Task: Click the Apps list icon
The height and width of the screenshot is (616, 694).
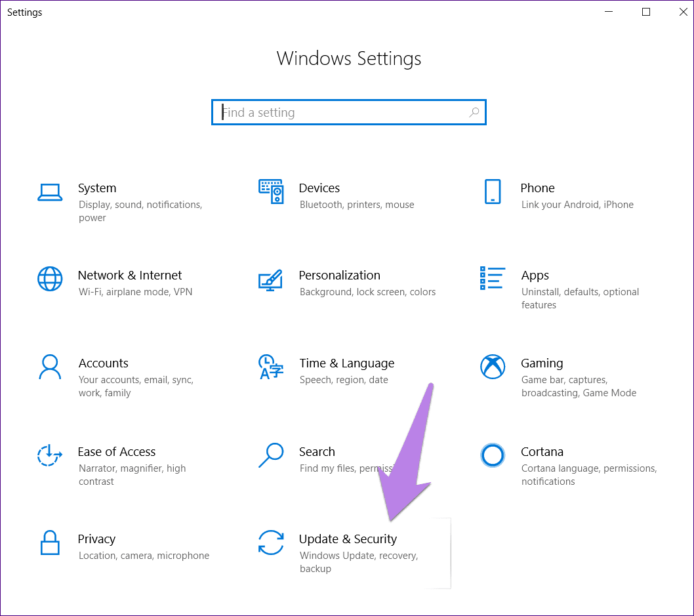Action: [x=492, y=278]
